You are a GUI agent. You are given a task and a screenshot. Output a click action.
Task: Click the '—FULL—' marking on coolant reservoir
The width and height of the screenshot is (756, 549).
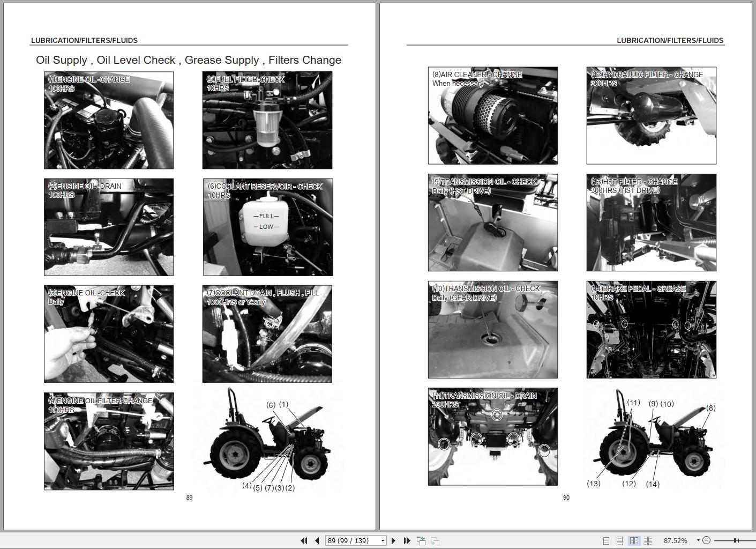point(266,216)
